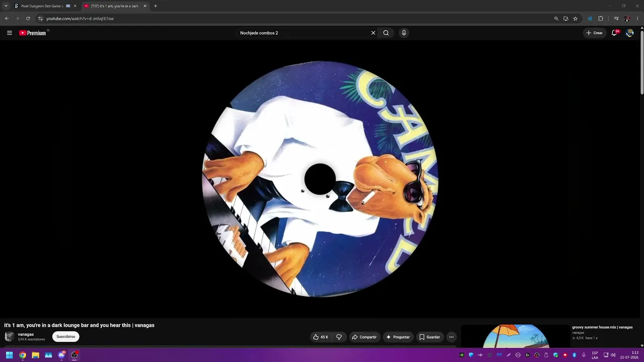Image resolution: width=644 pixels, height=362 pixels.
Task: Share the video with Compartir
Action: coord(364,337)
